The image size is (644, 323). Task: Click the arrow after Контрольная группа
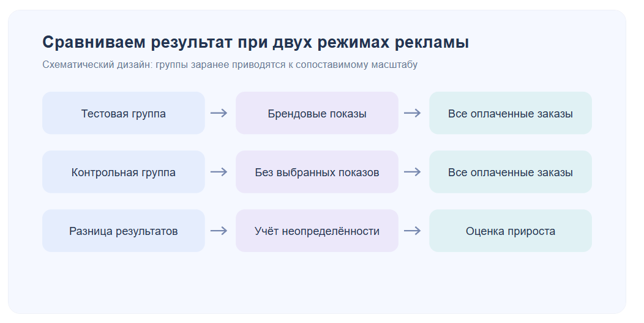pyautogui.click(x=219, y=171)
